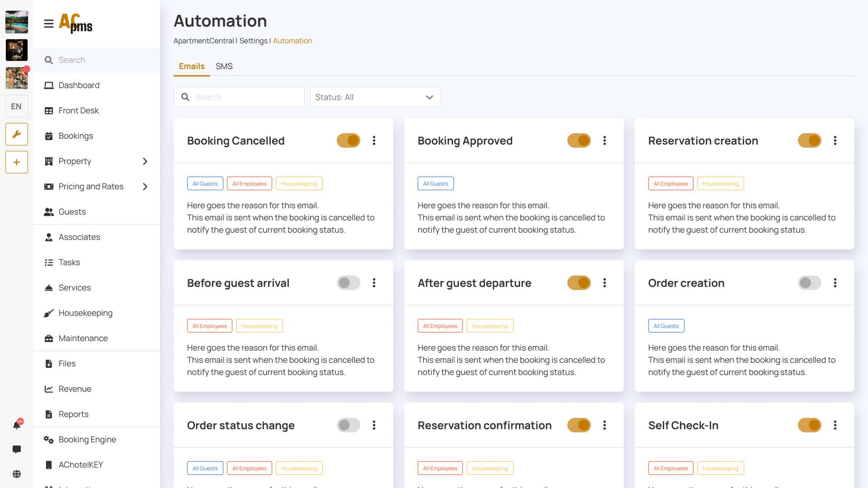The image size is (868, 488).
Task: Open the Status: All dropdown
Action: [x=375, y=97]
